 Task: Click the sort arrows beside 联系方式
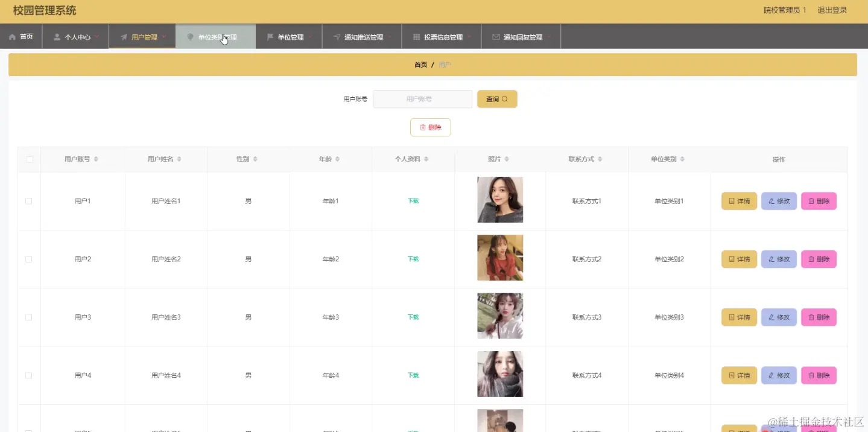click(600, 159)
